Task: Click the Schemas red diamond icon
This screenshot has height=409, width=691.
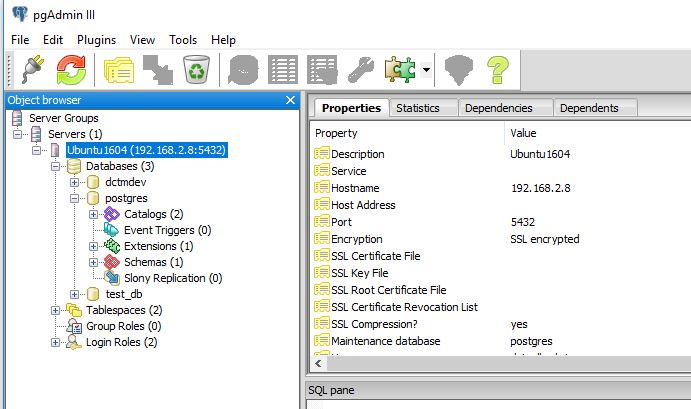Action: pos(111,262)
